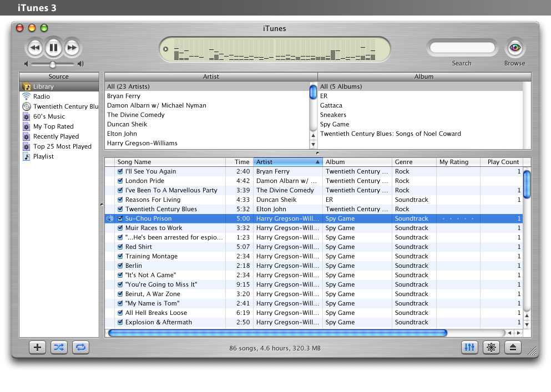Select Library in Source list
This screenshot has width=551, height=392.
[x=59, y=86]
